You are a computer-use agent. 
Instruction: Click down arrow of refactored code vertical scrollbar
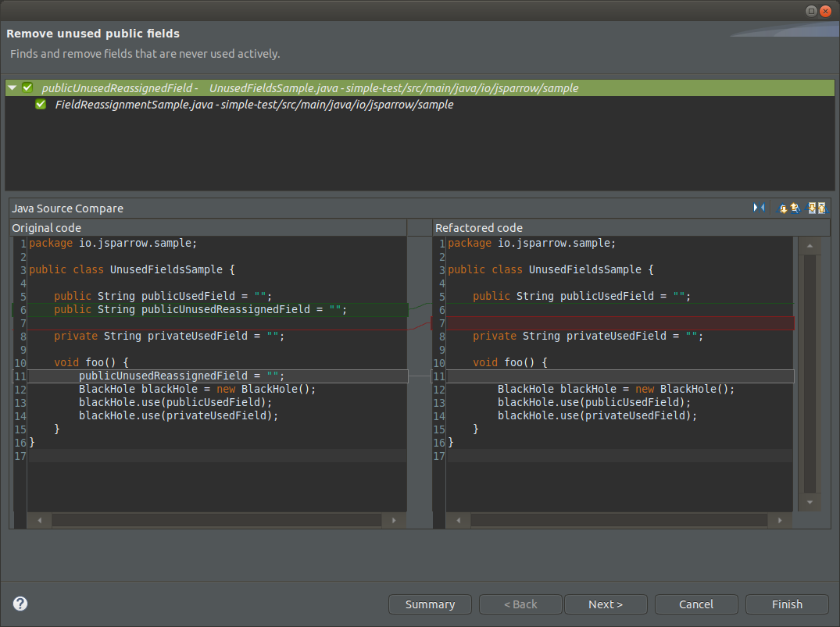pyautogui.click(x=810, y=502)
